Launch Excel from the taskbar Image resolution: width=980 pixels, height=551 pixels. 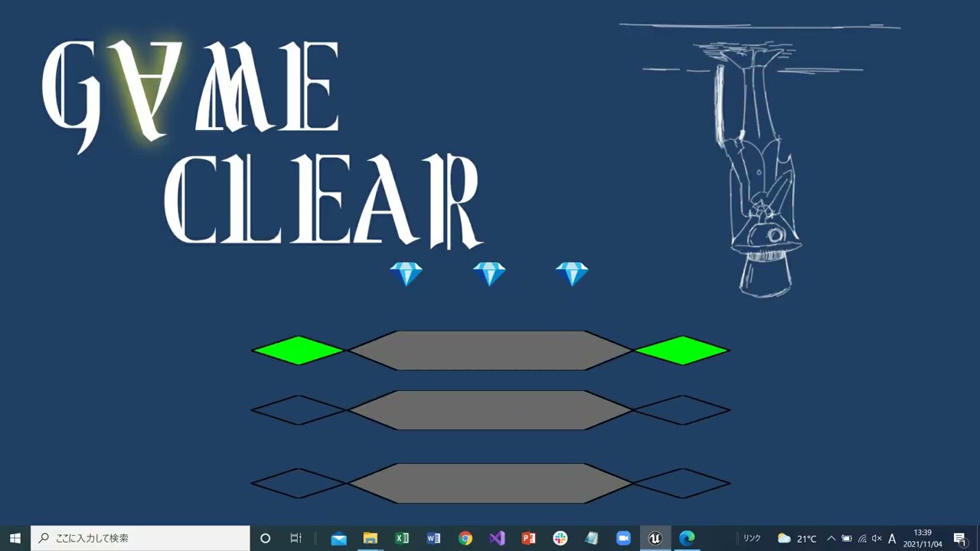(402, 538)
